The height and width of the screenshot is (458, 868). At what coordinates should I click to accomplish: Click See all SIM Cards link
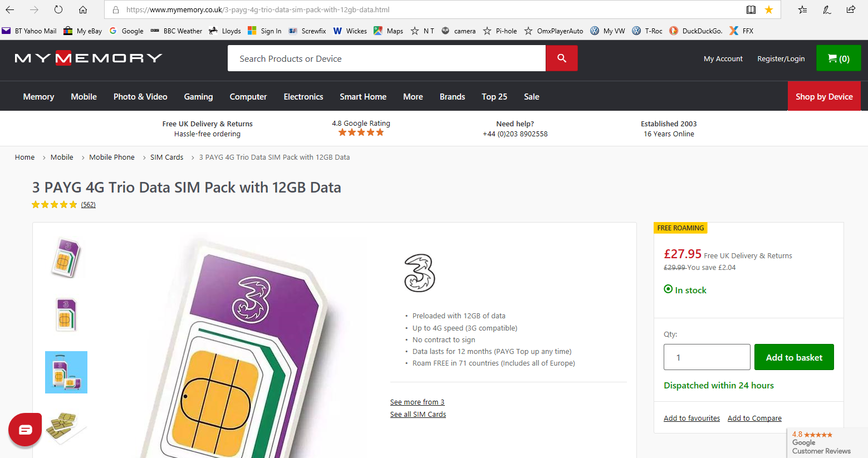tap(418, 414)
